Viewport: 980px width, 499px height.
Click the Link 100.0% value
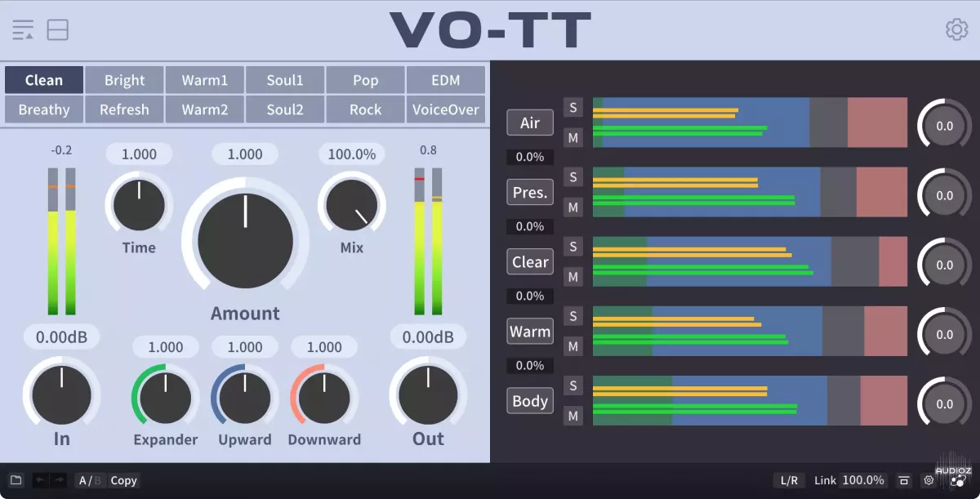tap(863, 480)
